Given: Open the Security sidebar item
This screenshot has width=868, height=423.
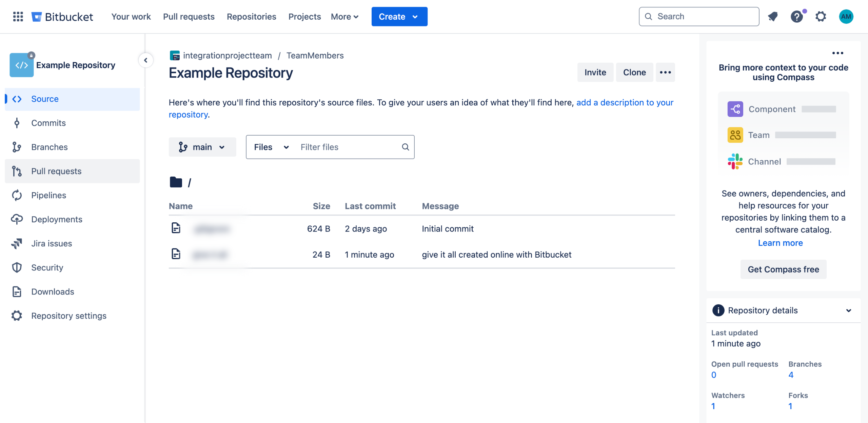Looking at the screenshot, I should point(47,267).
